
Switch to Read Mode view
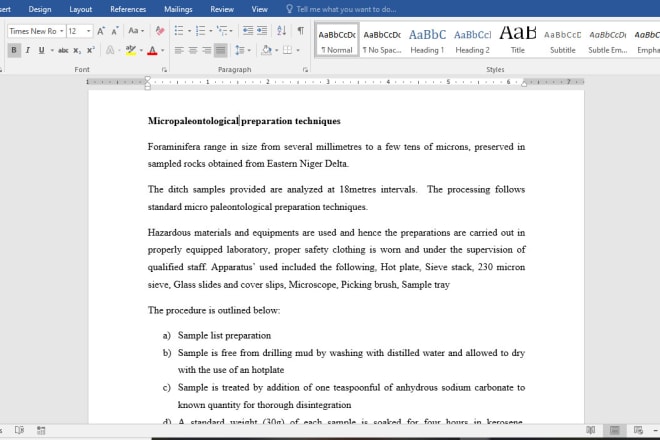coord(591,430)
